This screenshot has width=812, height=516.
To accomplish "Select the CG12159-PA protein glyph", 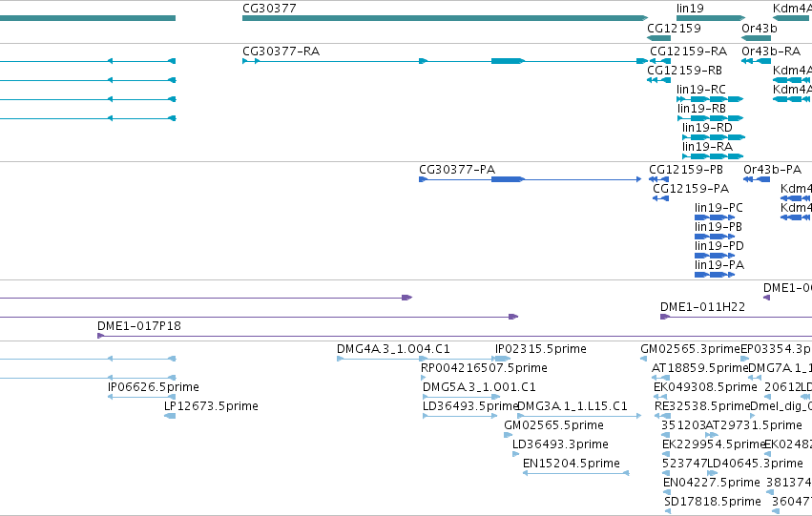I will coord(661,198).
